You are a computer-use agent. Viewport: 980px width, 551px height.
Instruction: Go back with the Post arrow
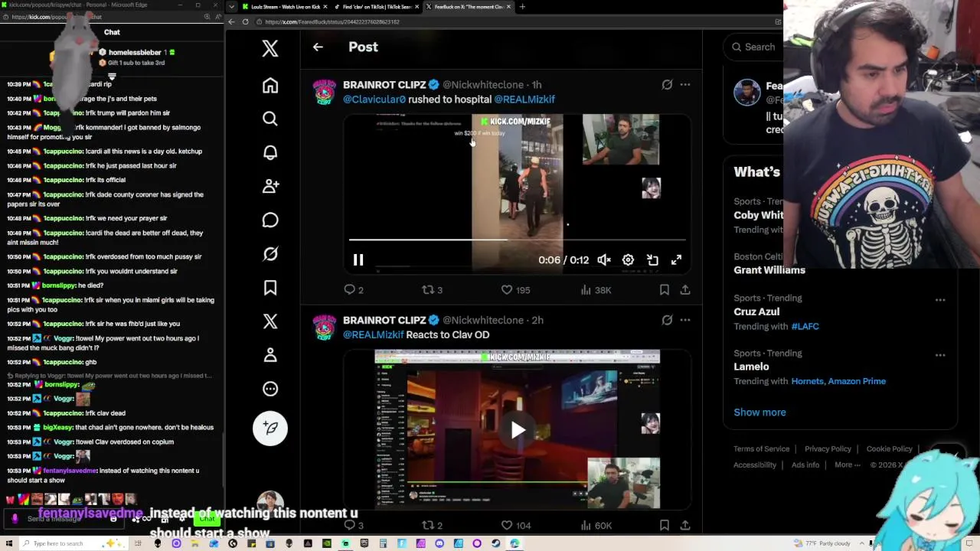pyautogui.click(x=318, y=47)
